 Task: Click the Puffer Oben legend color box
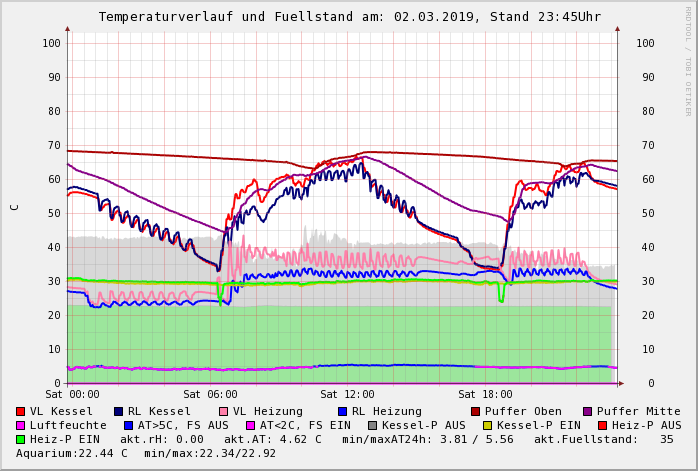tap(475, 411)
